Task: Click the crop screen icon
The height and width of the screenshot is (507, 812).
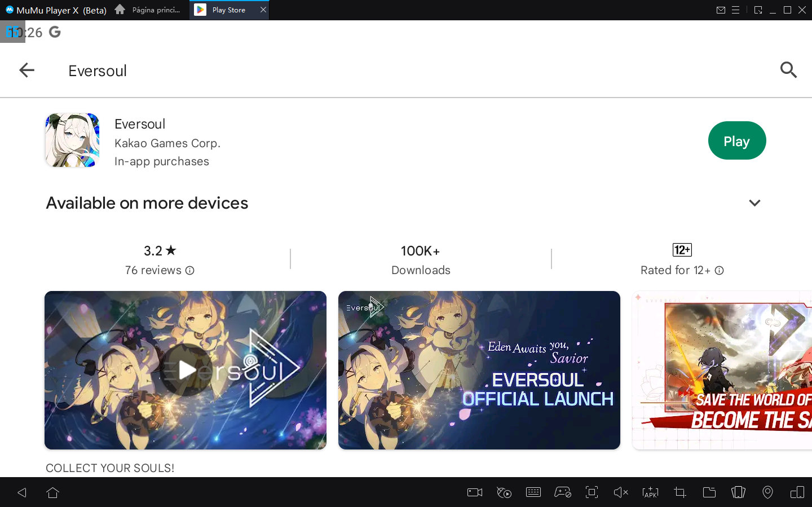Action: [x=680, y=492]
